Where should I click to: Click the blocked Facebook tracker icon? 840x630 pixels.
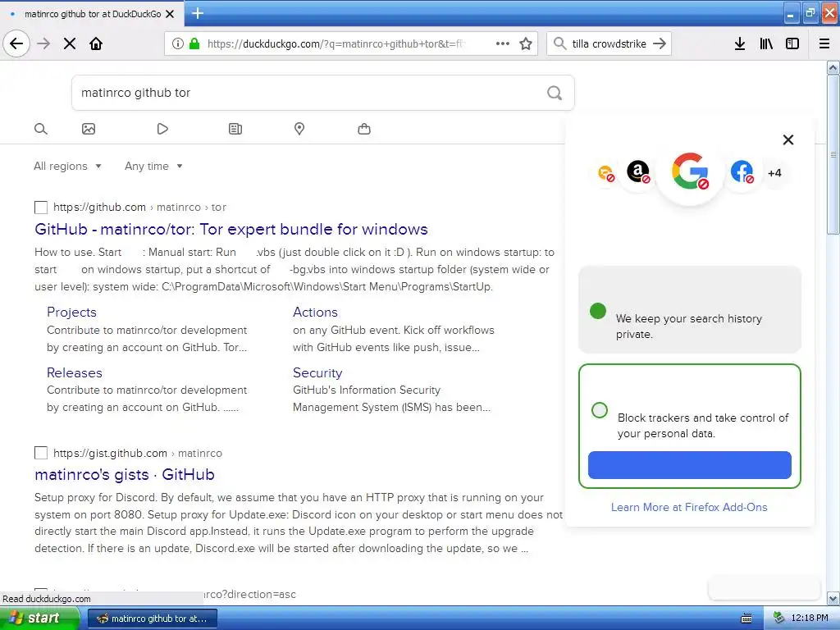click(x=742, y=172)
